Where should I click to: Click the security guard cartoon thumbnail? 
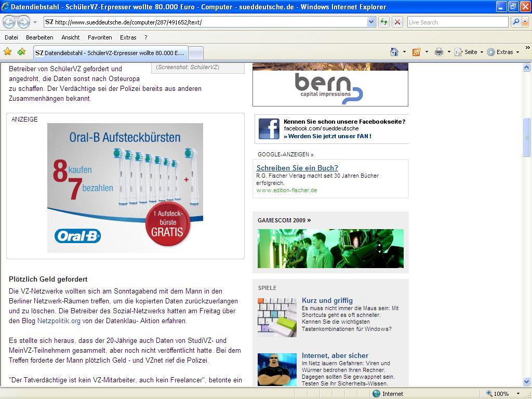[277, 369]
